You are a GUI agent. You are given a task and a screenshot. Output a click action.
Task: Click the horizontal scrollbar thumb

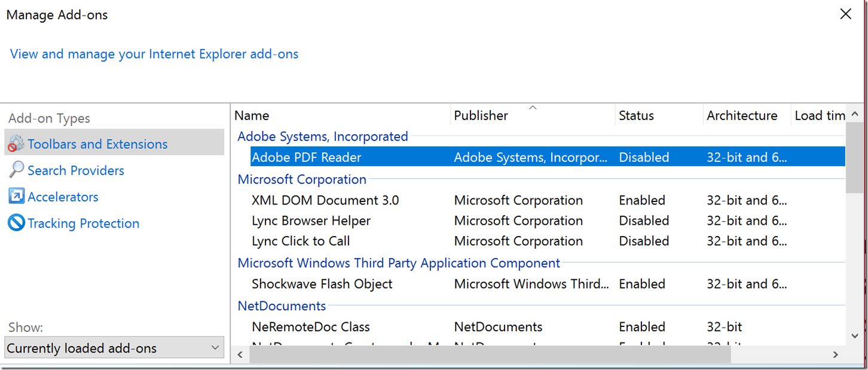coord(490,354)
